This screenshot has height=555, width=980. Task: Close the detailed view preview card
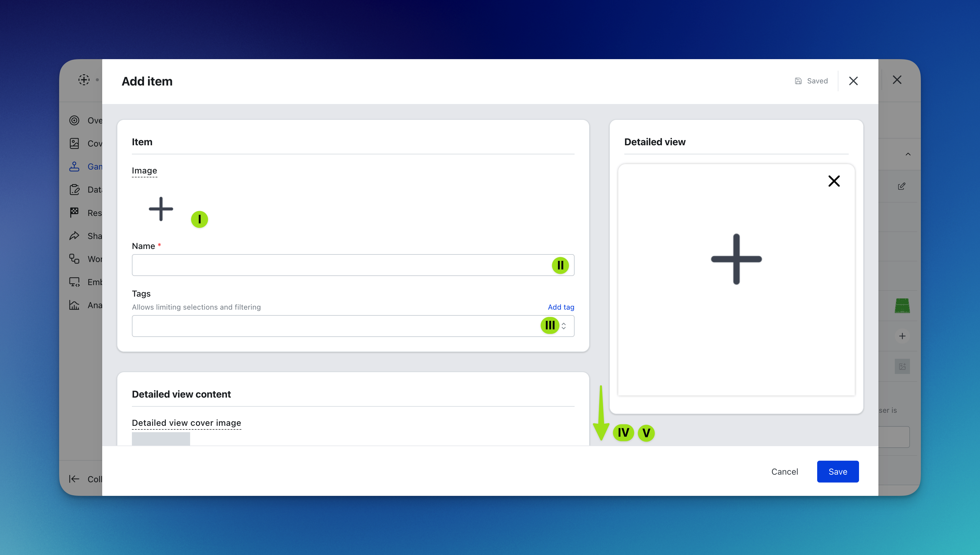[x=834, y=181]
